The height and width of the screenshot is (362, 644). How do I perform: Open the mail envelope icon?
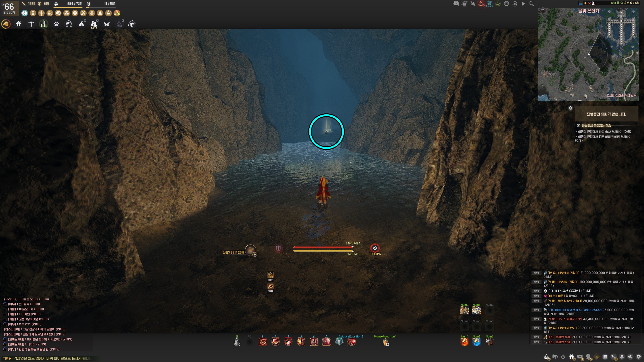pos(580,357)
